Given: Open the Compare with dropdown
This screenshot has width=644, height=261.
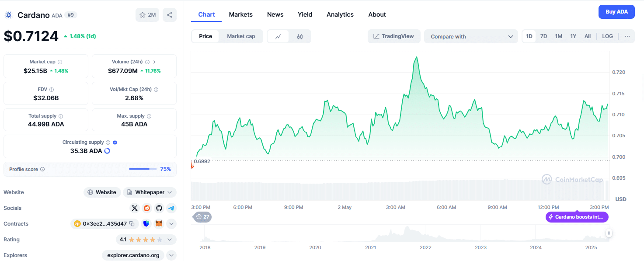Looking at the screenshot, I should click(x=471, y=37).
